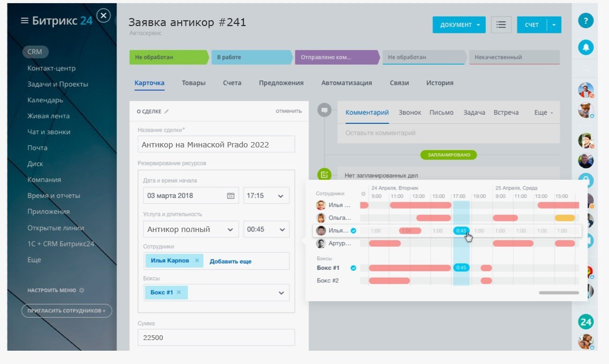This screenshot has height=364, width=609.
Task: Select Ольга avatar in the schedule
Action: click(321, 218)
